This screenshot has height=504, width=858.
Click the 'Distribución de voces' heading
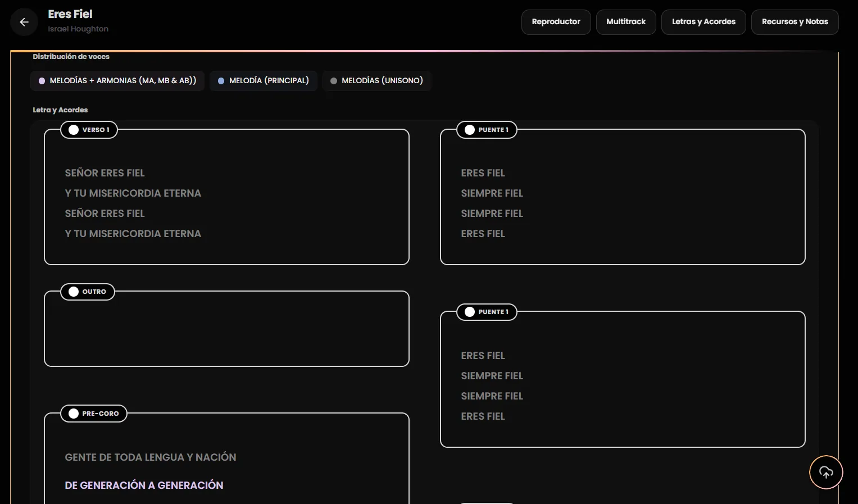[71, 57]
